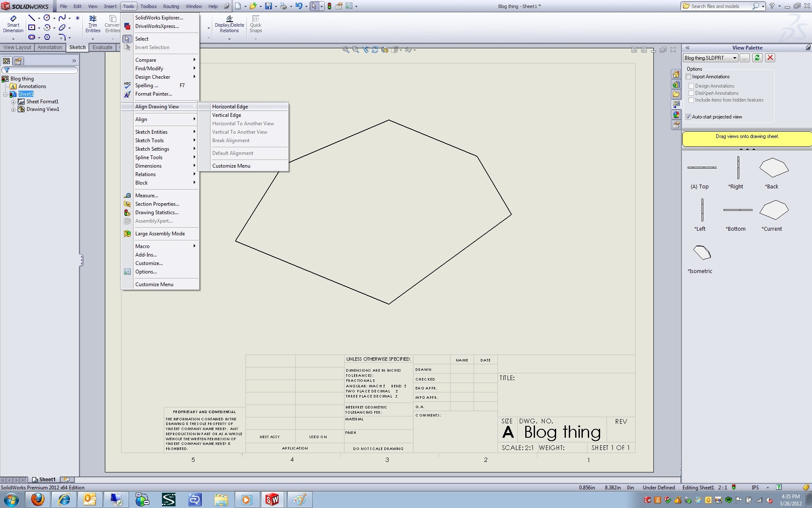Image resolution: width=812 pixels, height=508 pixels.
Task: Toggle Import Annotations checkbox
Action: (x=688, y=76)
